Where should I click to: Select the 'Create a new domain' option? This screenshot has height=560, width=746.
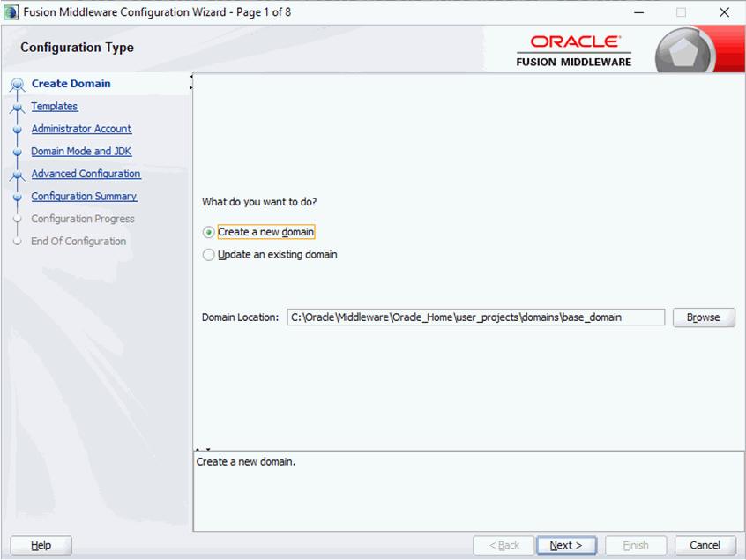click(209, 232)
